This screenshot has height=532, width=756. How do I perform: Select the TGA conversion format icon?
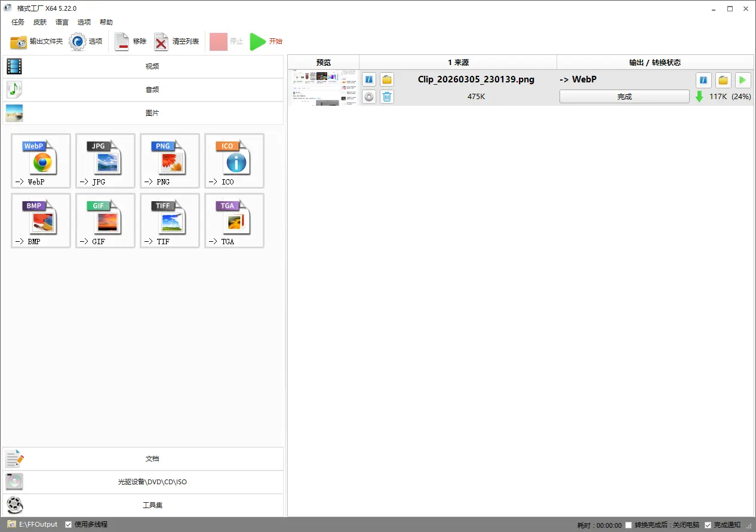coord(233,220)
